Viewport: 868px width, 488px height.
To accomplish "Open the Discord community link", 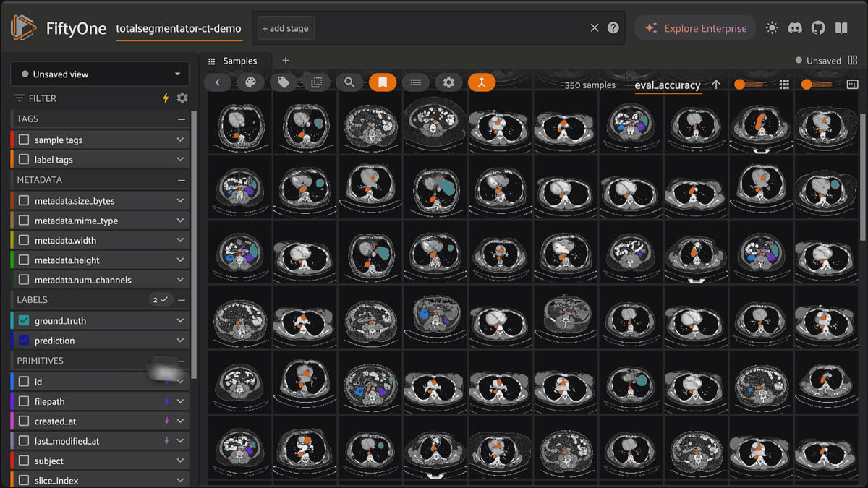I will pos(795,28).
